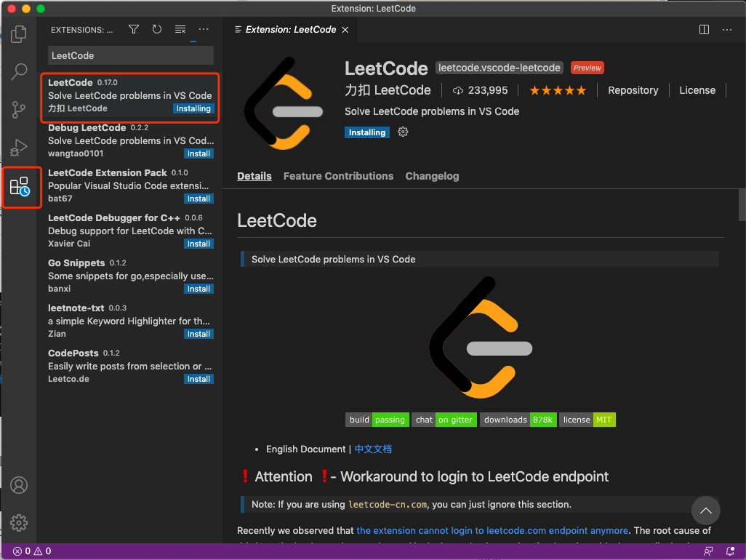This screenshot has height=560, width=746.
Task: Click errors and warnings status indicator
Action: [32, 551]
